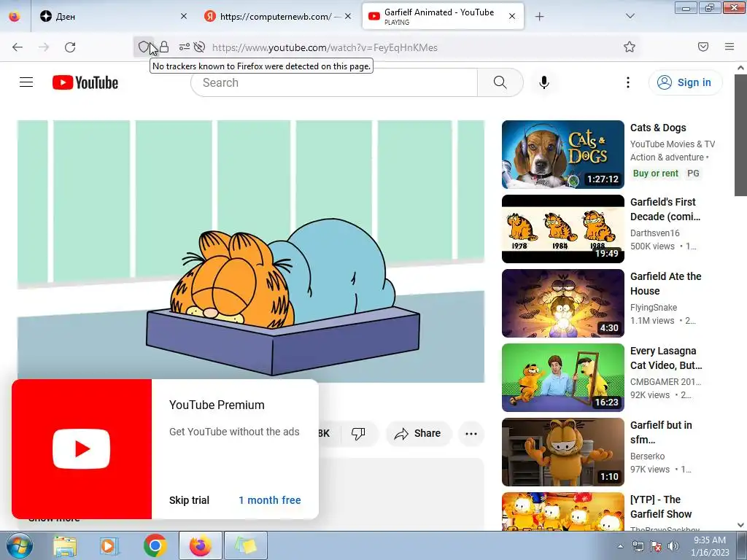Open Every Lasagna Cat Video title
Image resolution: width=747 pixels, height=560 pixels.
666,357
